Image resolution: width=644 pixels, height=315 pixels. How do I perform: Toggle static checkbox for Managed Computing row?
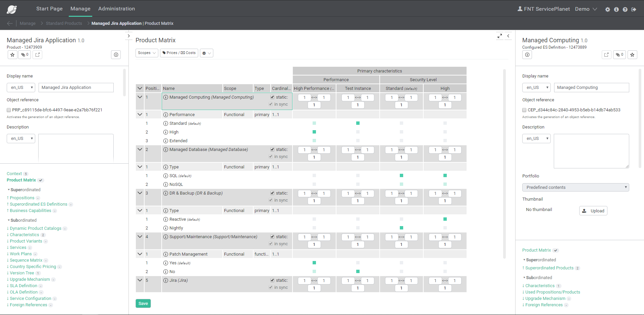[272, 97]
